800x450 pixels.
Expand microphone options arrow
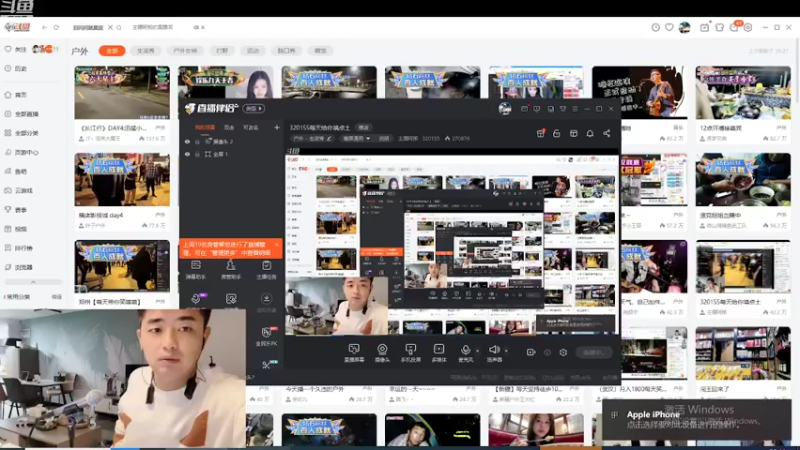coord(477,351)
